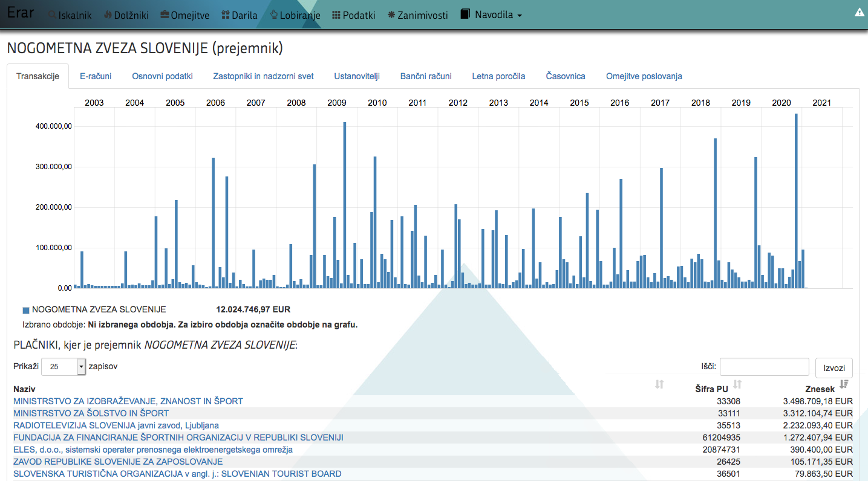Click the tall 2018 chart bar
Image resolution: width=868 pixels, height=481 pixels.
click(715, 213)
